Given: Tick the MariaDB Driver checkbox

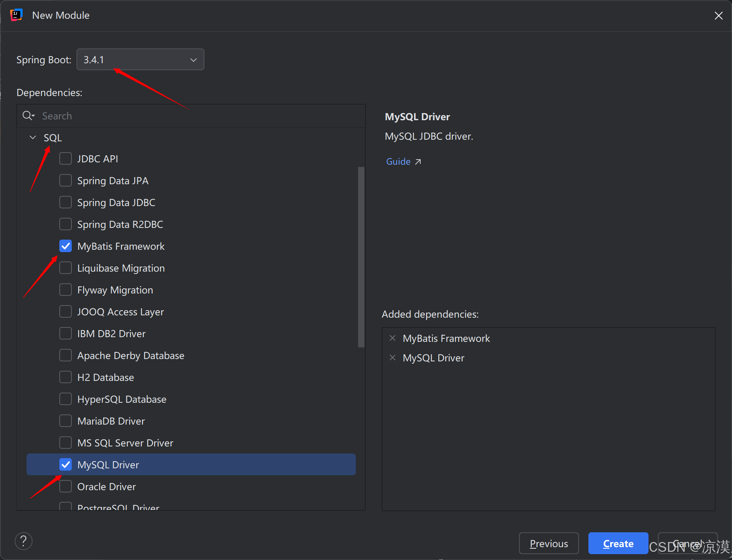Looking at the screenshot, I should click(66, 421).
